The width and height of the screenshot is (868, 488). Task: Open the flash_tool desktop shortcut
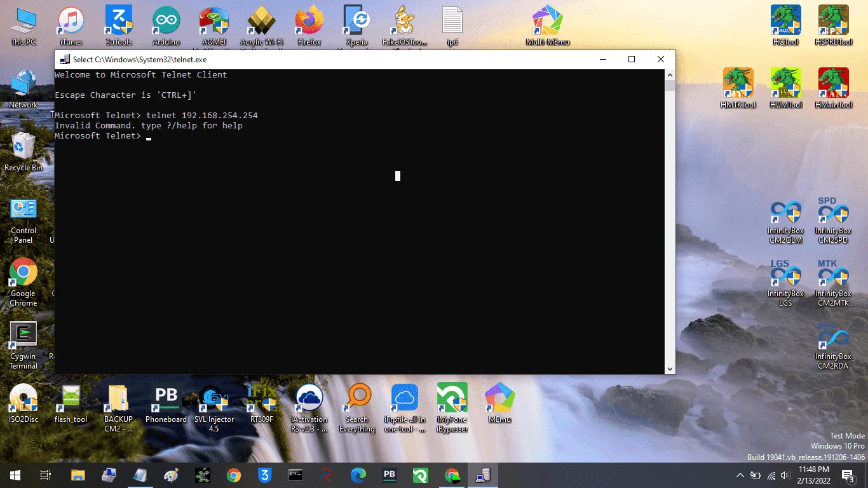pyautogui.click(x=71, y=403)
